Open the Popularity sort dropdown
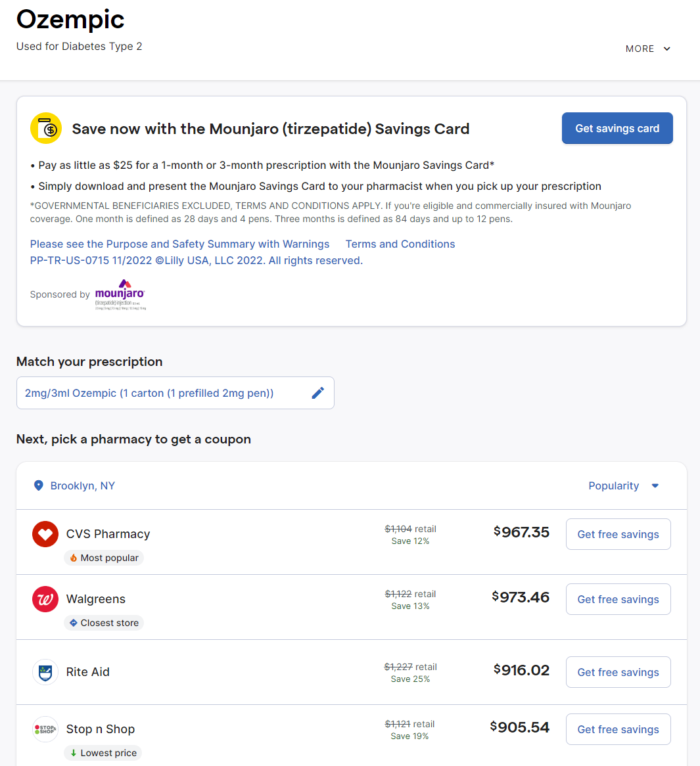 click(623, 485)
